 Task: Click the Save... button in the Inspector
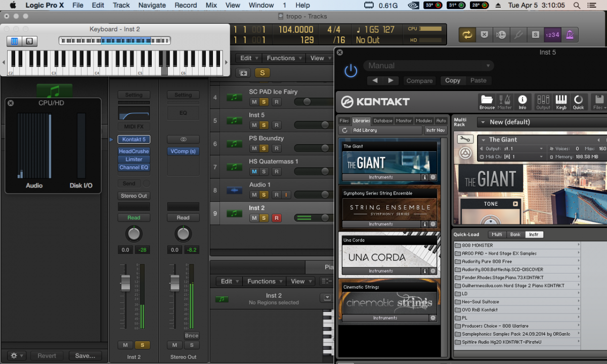(85, 355)
